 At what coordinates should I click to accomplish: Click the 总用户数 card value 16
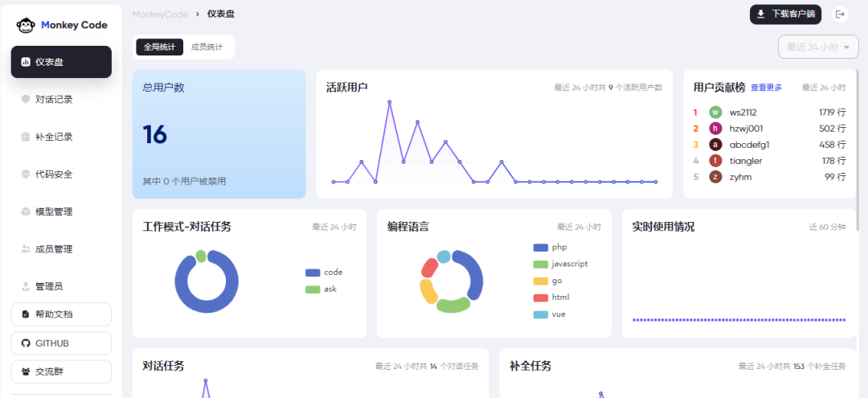[x=155, y=134]
